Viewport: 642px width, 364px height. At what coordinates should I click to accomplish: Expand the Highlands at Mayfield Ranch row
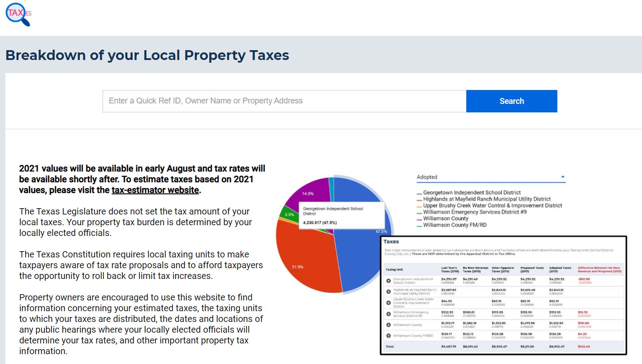(388, 292)
